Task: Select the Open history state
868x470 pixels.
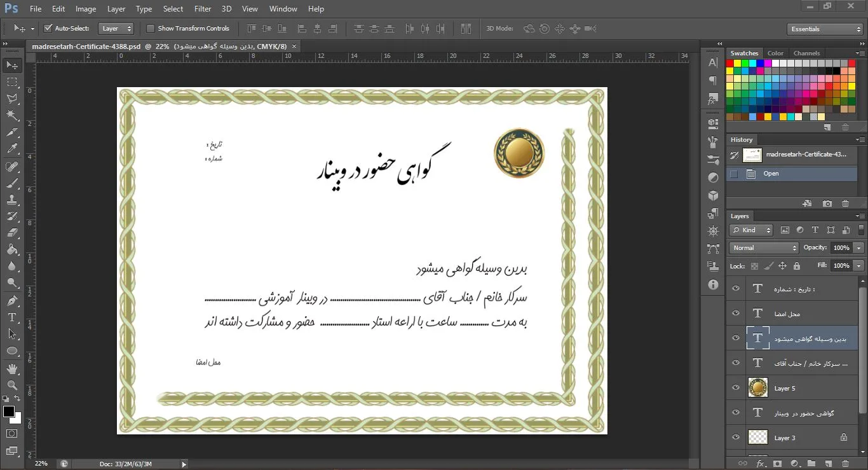Action: click(792, 174)
